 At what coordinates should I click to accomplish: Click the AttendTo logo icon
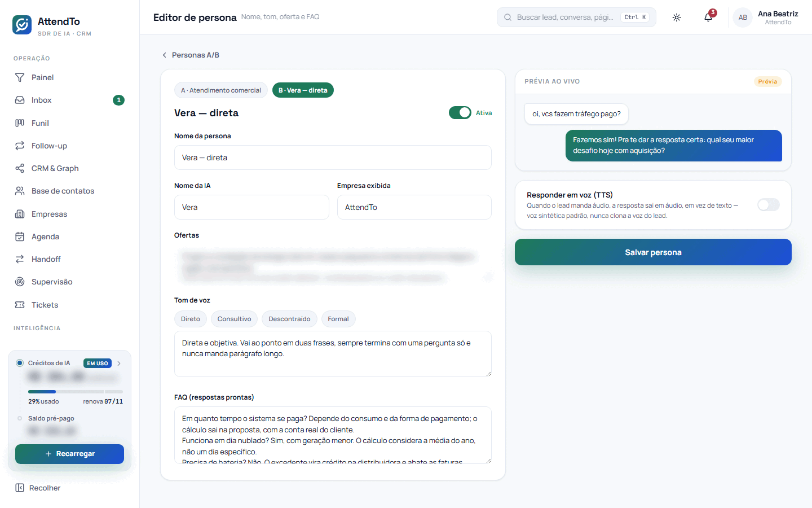pyautogui.click(x=22, y=25)
